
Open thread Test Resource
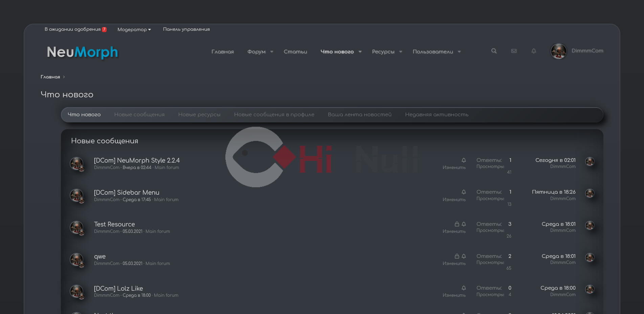pos(114,224)
